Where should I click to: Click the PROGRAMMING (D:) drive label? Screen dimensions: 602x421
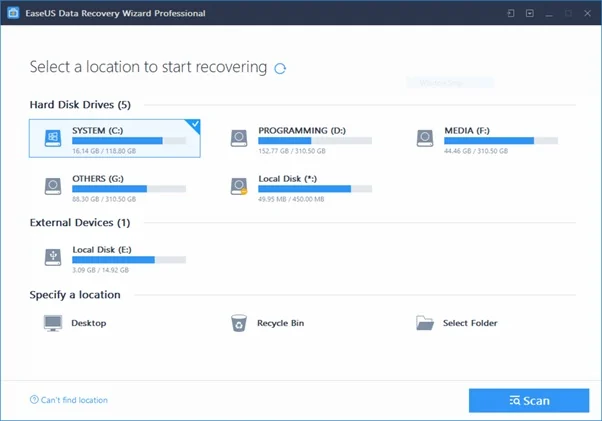tap(301, 130)
